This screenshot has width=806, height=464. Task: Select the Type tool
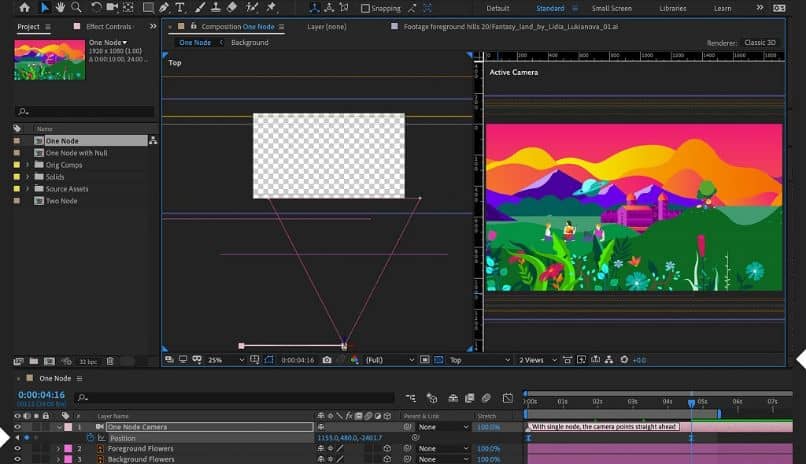coord(179,8)
